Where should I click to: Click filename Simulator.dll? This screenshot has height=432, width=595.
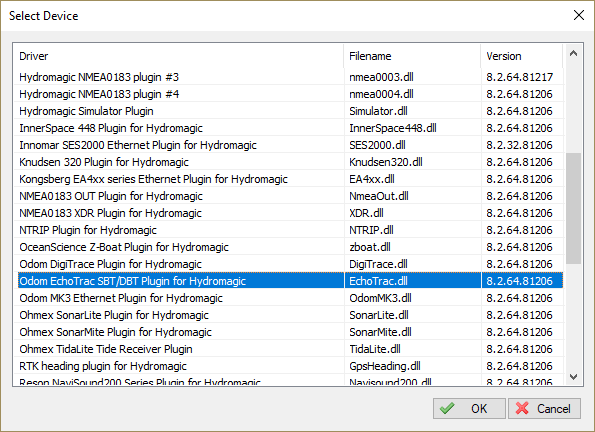[378, 111]
